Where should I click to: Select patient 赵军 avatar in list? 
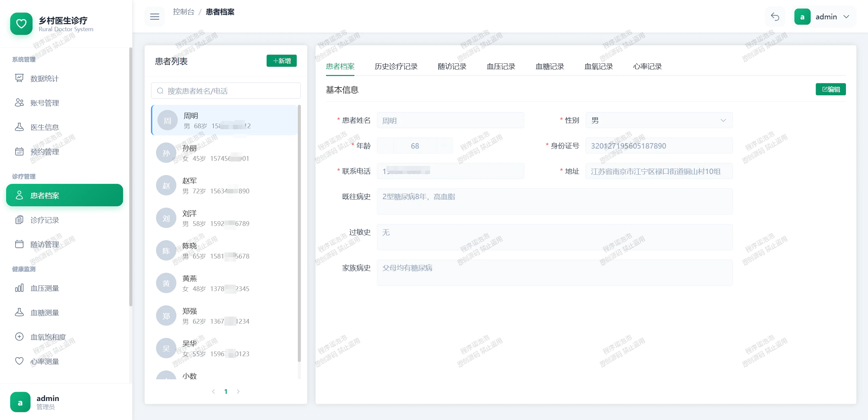166,186
